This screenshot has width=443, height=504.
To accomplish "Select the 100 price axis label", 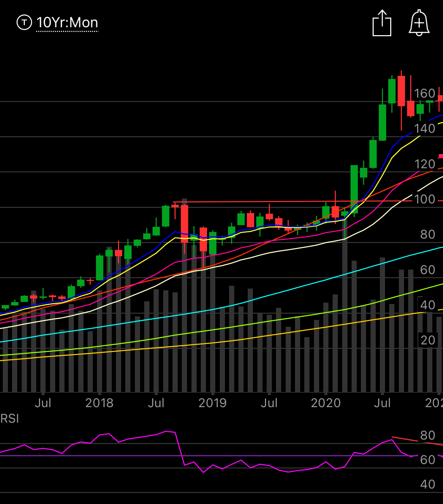I will pos(424,199).
